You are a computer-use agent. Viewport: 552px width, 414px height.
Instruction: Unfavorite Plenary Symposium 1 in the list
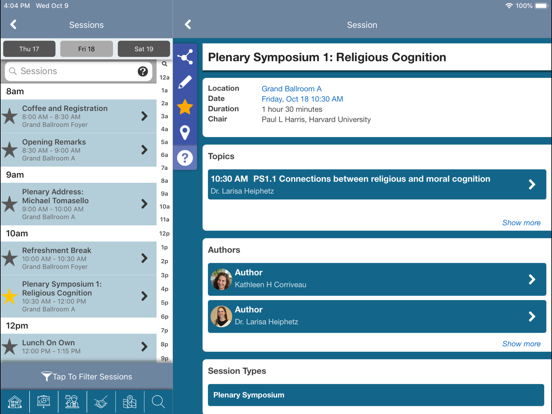click(x=10, y=296)
